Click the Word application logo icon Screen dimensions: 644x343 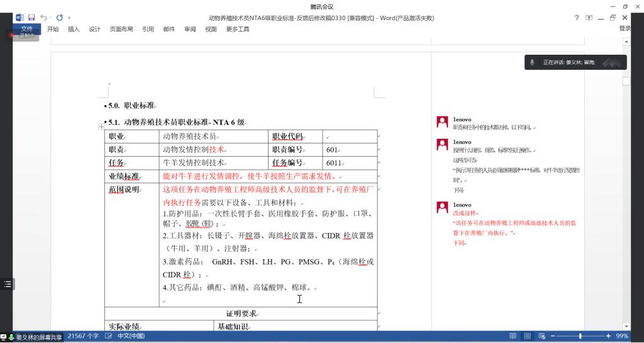tap(19, 18)
